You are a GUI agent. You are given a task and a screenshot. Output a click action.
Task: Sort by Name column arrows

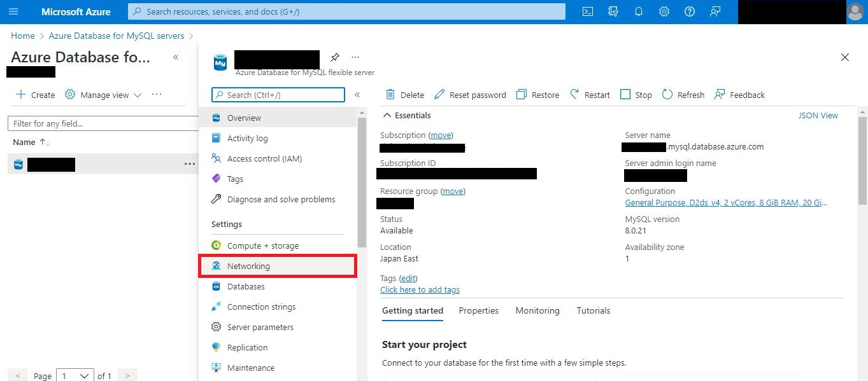click(x=45, y=142)
